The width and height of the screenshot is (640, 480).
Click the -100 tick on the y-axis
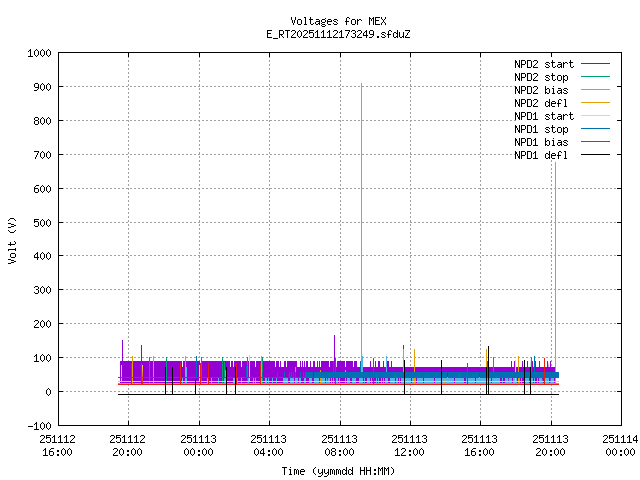(x=40, y=426)
